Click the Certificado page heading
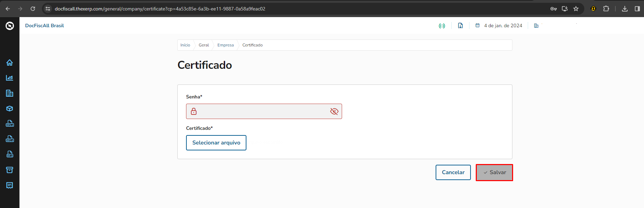The image size is (644, 208). [x=205, y=65]
